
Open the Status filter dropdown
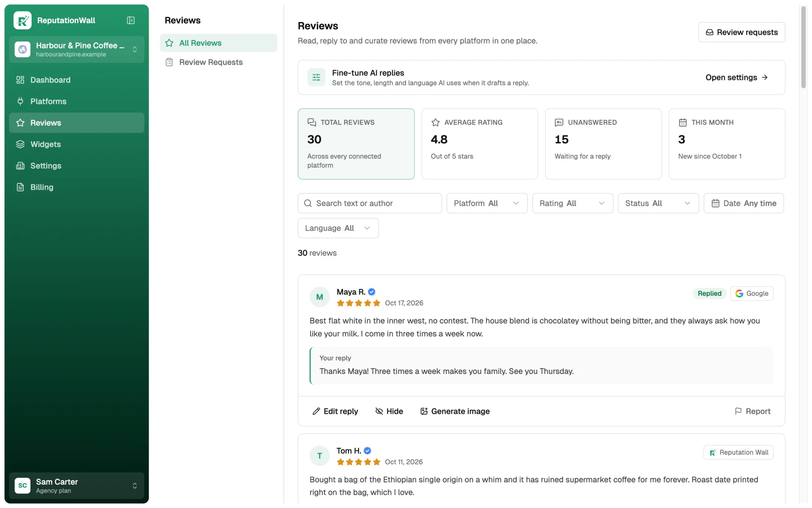coord(658,203)
